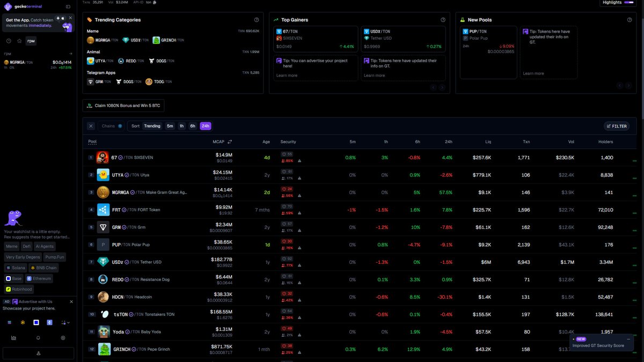Open the 67/TON Top Gainers card
644x362 pixels.
click(x=315, y=39)
